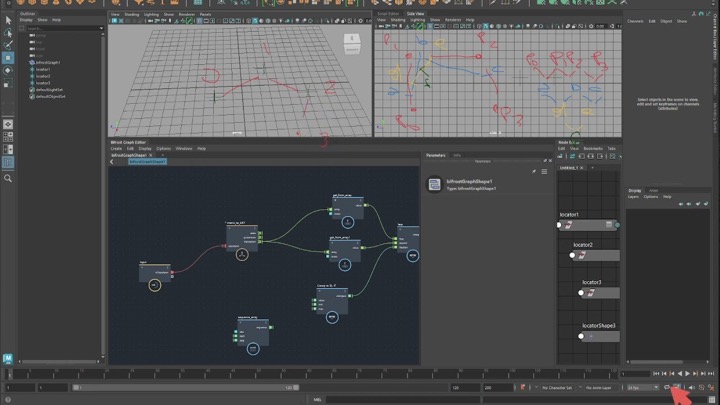Viewport: 720px width, 405px height.
Task: Toggle the Outliner panel layout button
Action: point(8,162)
